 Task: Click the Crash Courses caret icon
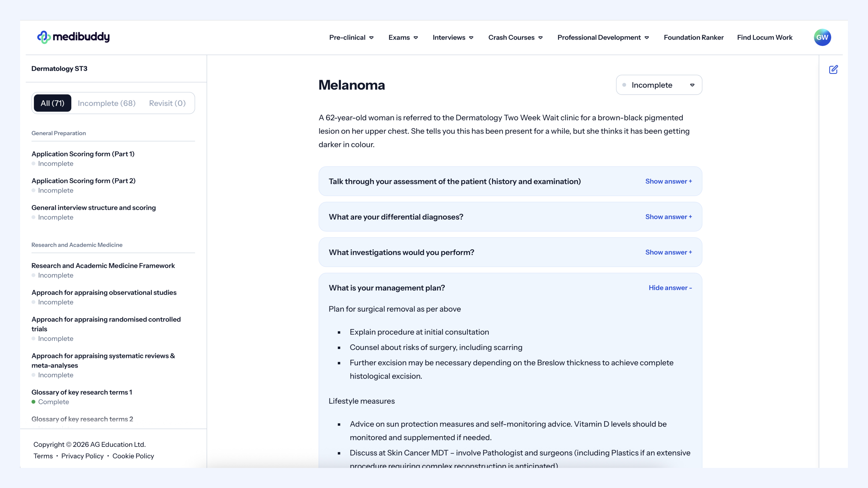click(540, 38)
